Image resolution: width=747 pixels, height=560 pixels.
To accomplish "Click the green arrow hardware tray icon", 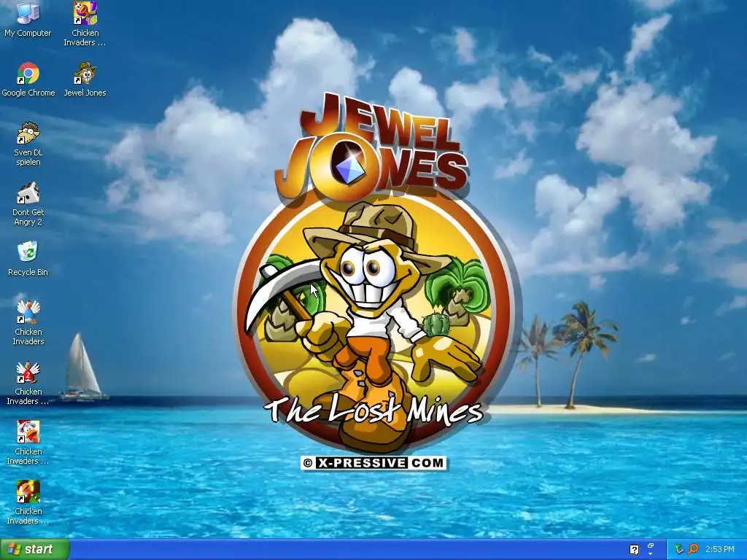I will [x=679, y=549].
